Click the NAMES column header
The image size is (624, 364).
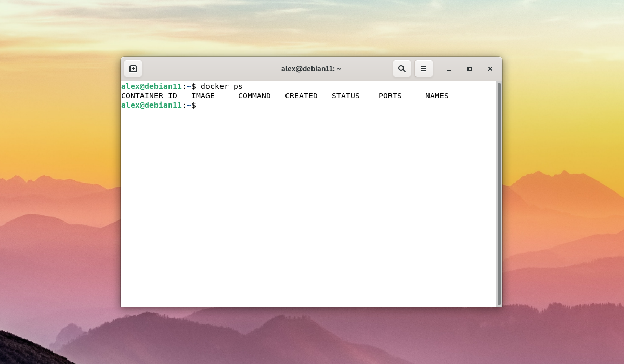(437, 96)
